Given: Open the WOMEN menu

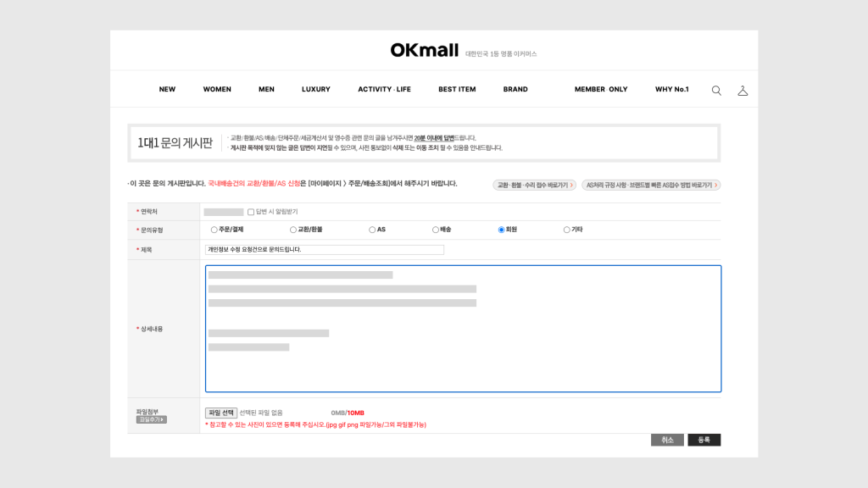Looking at the screenshot, I should tap(217, 89).
